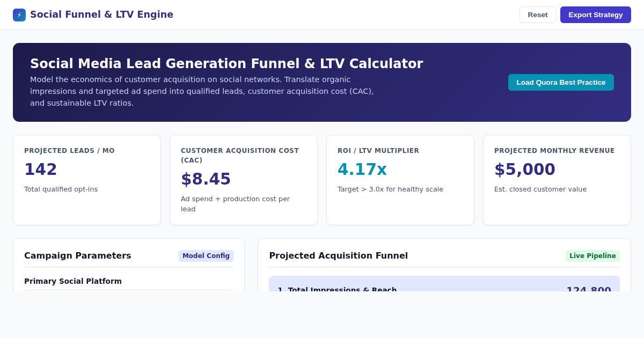Click the Export Strategy button

click(x=596, y=15)
